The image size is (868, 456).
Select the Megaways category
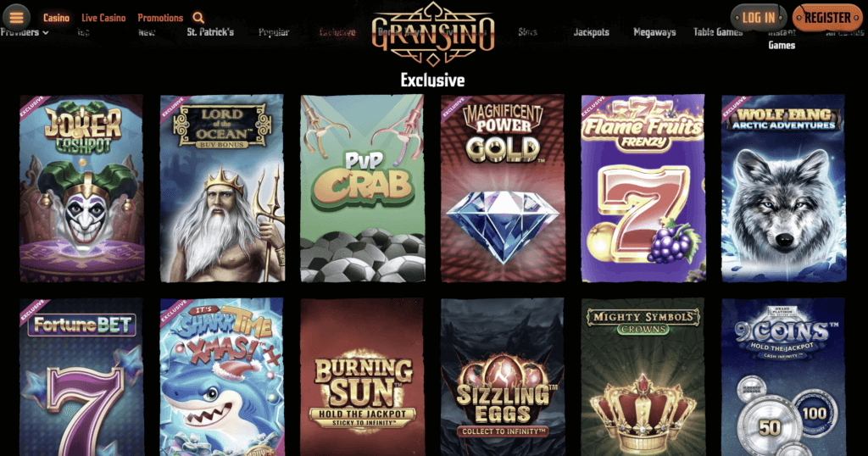click(x=654, y=32)
